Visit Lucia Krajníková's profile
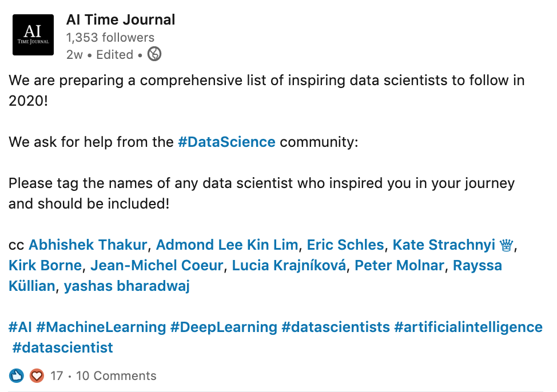557x392 pixels. pos(289,266)
